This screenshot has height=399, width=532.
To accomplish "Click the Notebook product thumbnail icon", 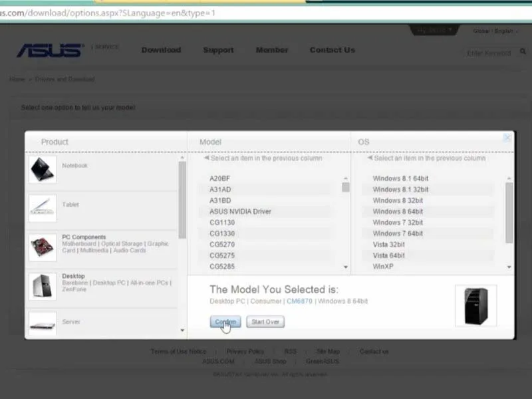I will tap(43, 170).
